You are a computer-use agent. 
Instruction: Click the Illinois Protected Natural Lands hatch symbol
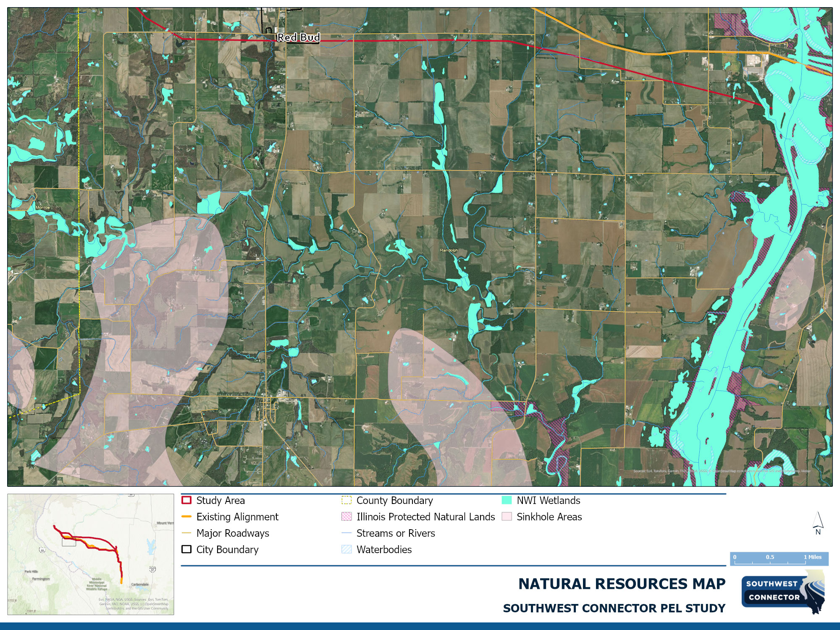[346, 517]
